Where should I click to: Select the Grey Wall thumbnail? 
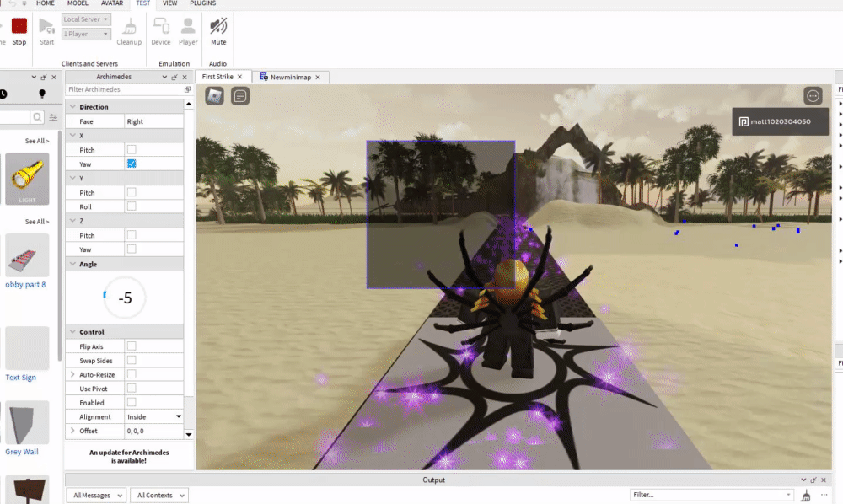[x=27, y=422]
